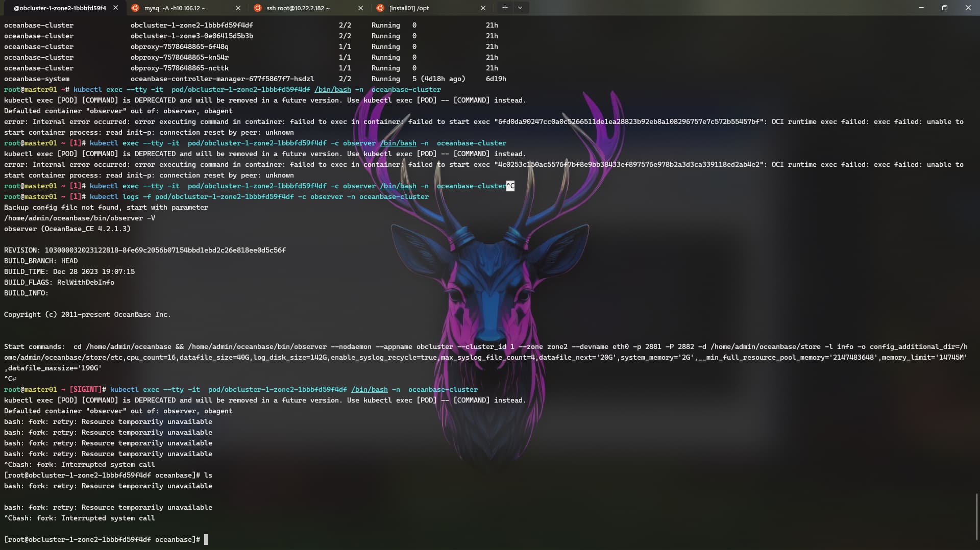Close the terminal window

[x=968, y=8]
